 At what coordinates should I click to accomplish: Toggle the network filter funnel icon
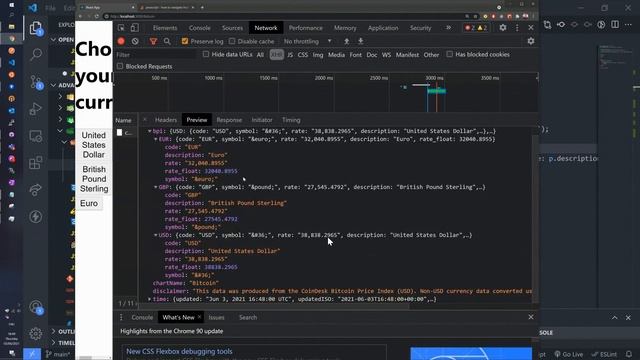[153, 41]
